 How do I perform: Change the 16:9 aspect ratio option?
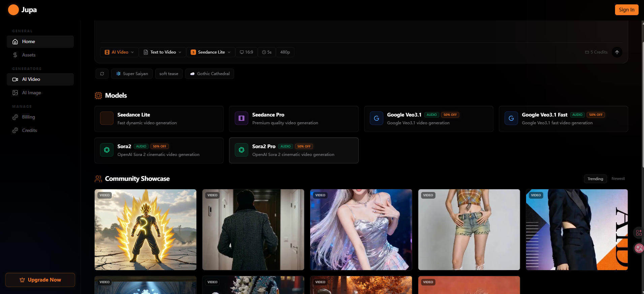(247, 52)
